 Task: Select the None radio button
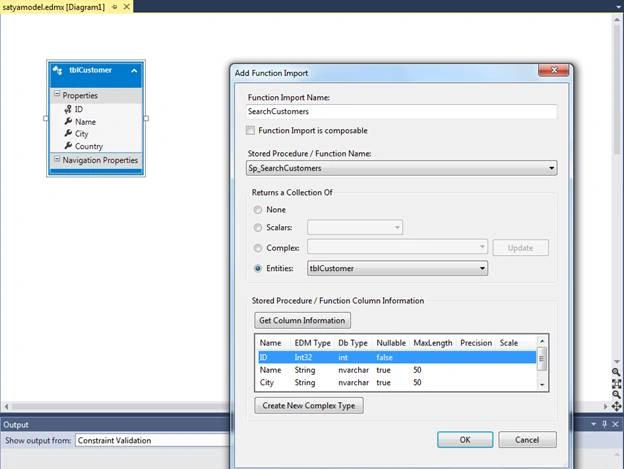pos(258,210)
